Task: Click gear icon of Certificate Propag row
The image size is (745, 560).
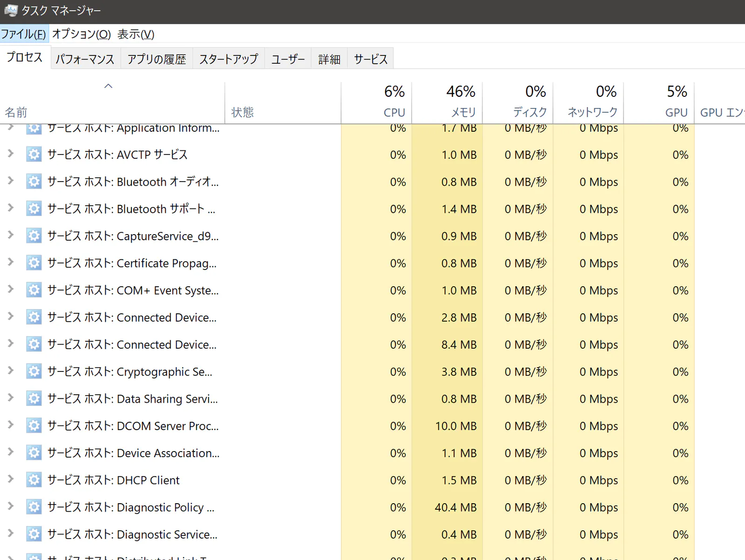Action: coord(34,263)
